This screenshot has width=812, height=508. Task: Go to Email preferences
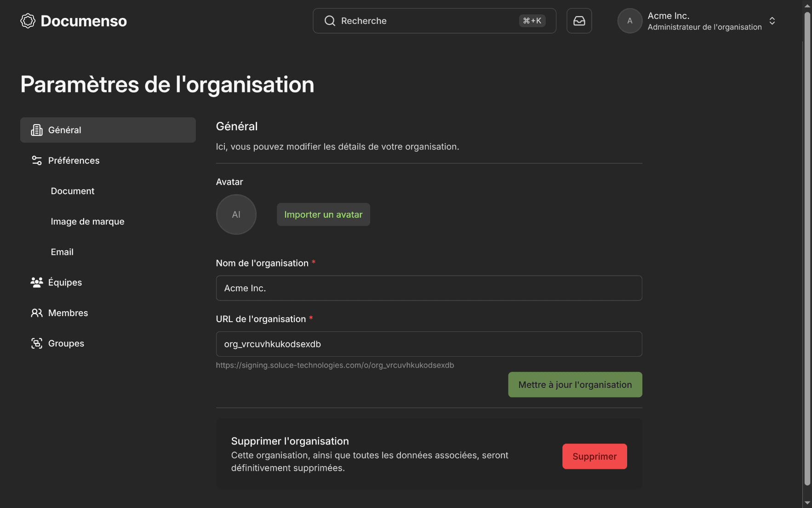pyautogui.click(x=62, y=252)
